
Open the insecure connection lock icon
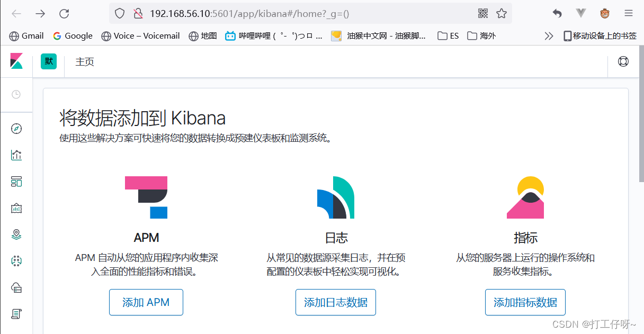coord(138,14)
